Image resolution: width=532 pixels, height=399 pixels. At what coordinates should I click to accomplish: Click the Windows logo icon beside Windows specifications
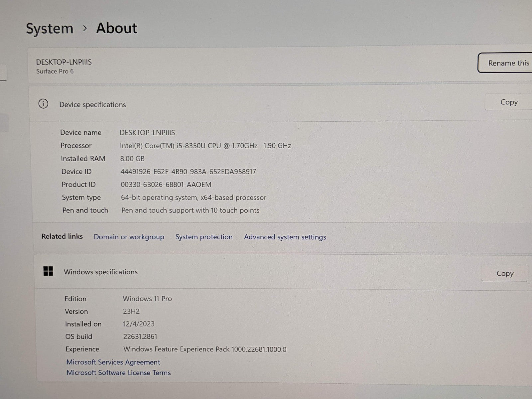(48, 271)
